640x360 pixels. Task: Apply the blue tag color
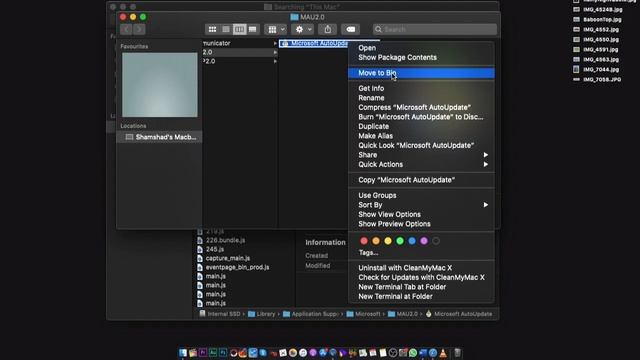(412, 241)
